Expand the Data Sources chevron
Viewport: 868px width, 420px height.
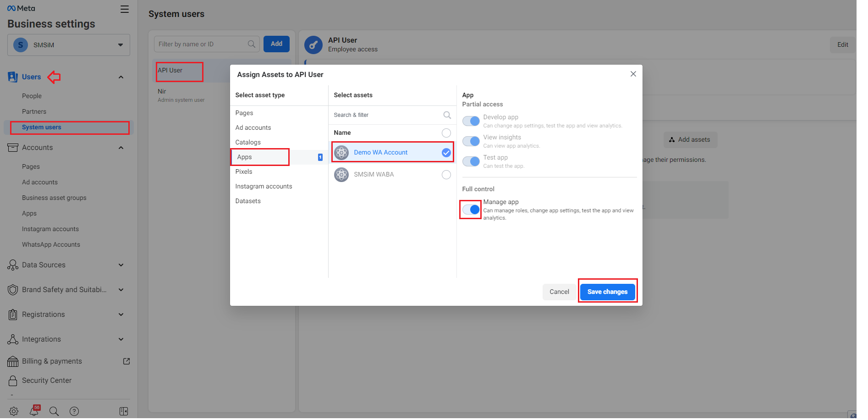tap(121, 265)
